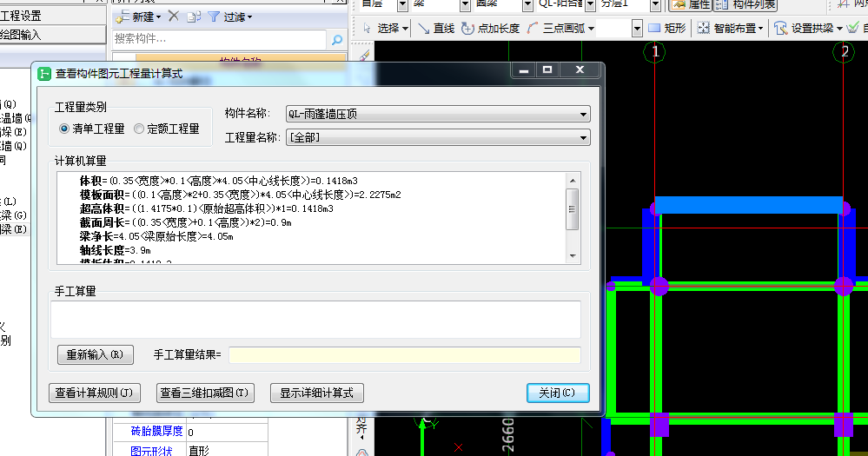
Task: Open the 工程设置 panel tab
Action: tap(53, 16)
